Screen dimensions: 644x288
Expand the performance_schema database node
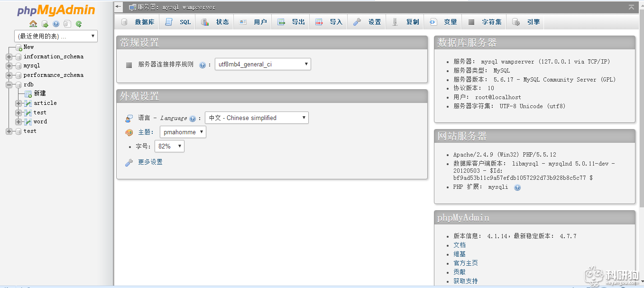pyautogui.click(x=9, y=75)
